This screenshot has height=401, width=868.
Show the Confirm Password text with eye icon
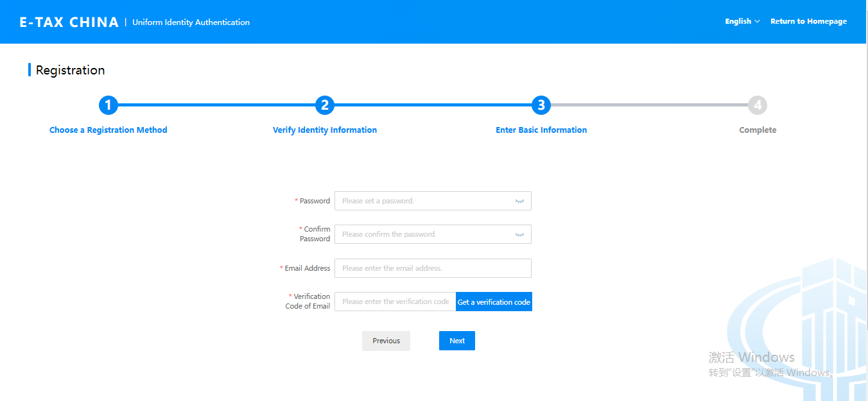click(x=519, y=234)
